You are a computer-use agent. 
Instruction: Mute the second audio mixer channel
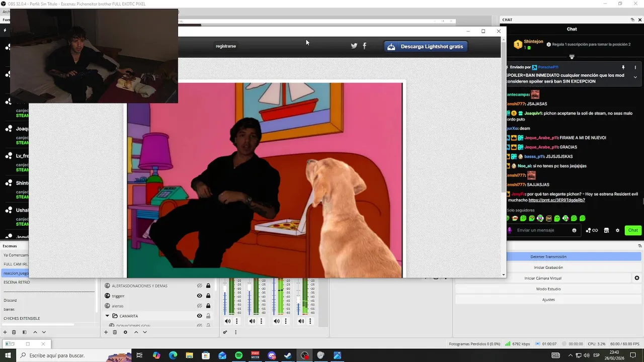[252, 321]
